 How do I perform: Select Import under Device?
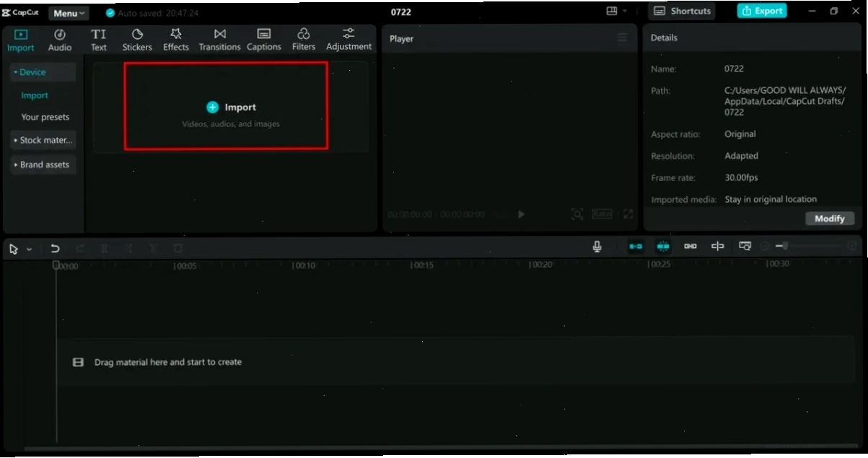tap(35, 95)
